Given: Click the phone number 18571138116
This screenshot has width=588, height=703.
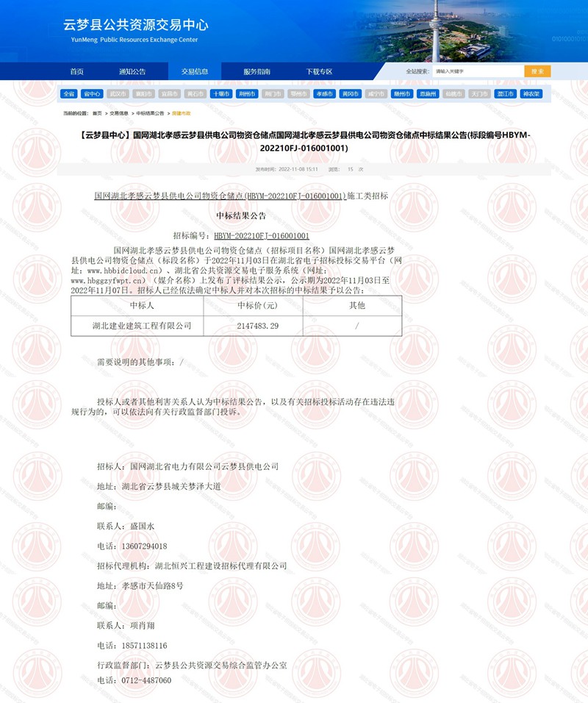Looking at the screenshot, I should [144, 646].
